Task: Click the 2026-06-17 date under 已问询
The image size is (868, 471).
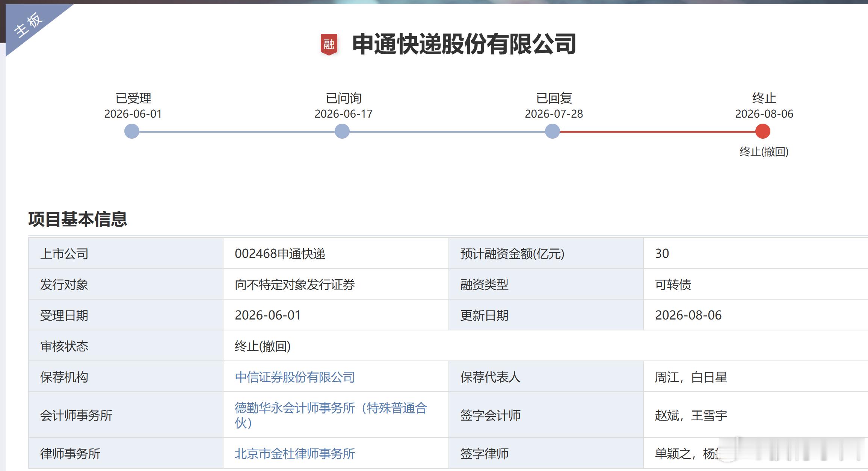Action: click(x=343, y=114)
